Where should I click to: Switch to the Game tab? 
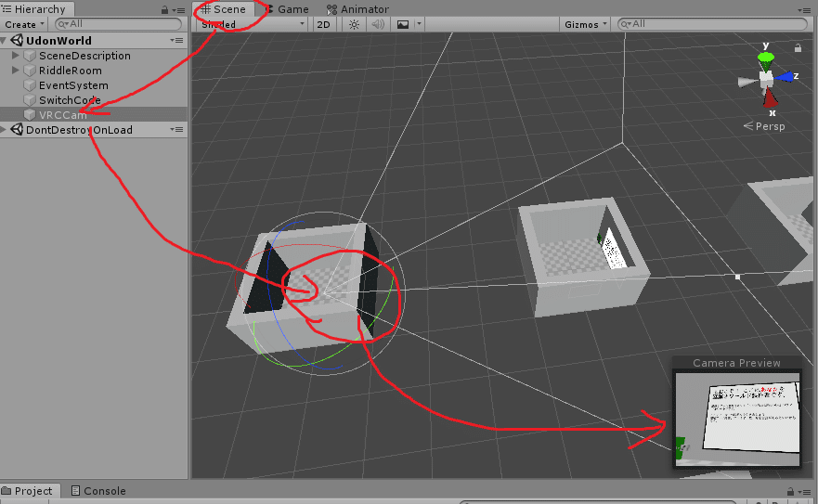(x=287, y=9)
